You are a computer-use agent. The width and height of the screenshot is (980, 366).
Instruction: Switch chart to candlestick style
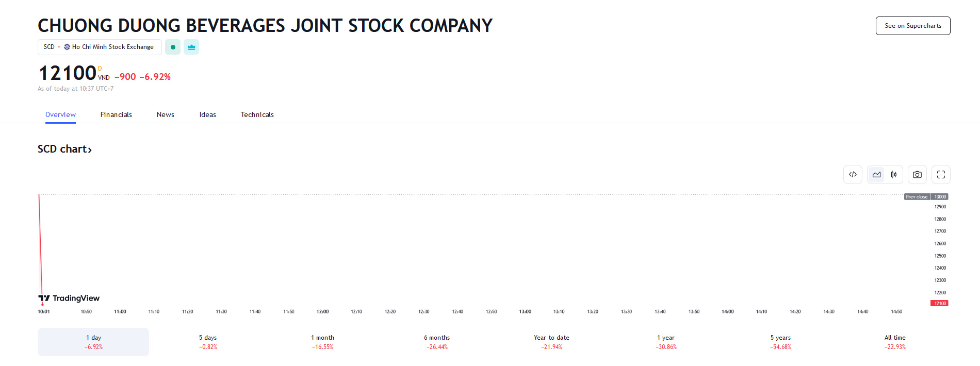[894, 175]
